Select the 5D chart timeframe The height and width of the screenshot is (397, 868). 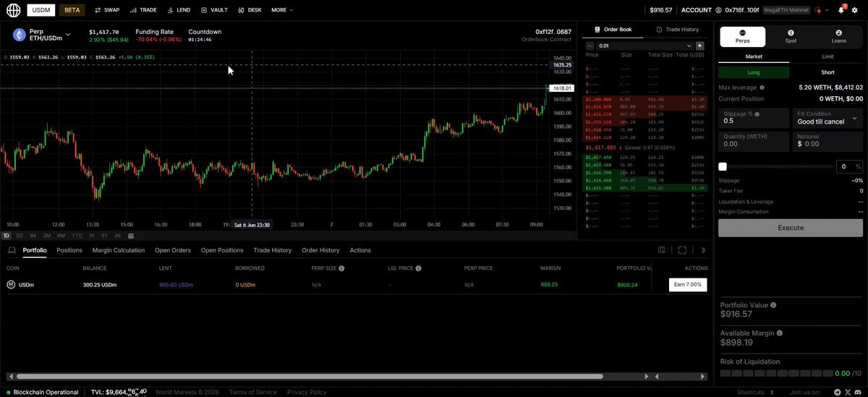(x=20, y=236)
